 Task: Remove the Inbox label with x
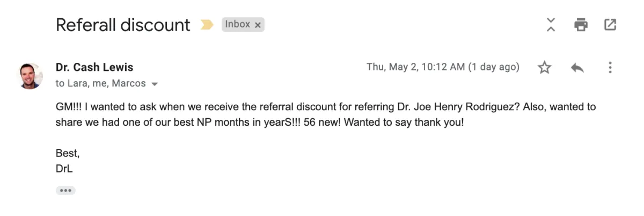tap(258, 25)
